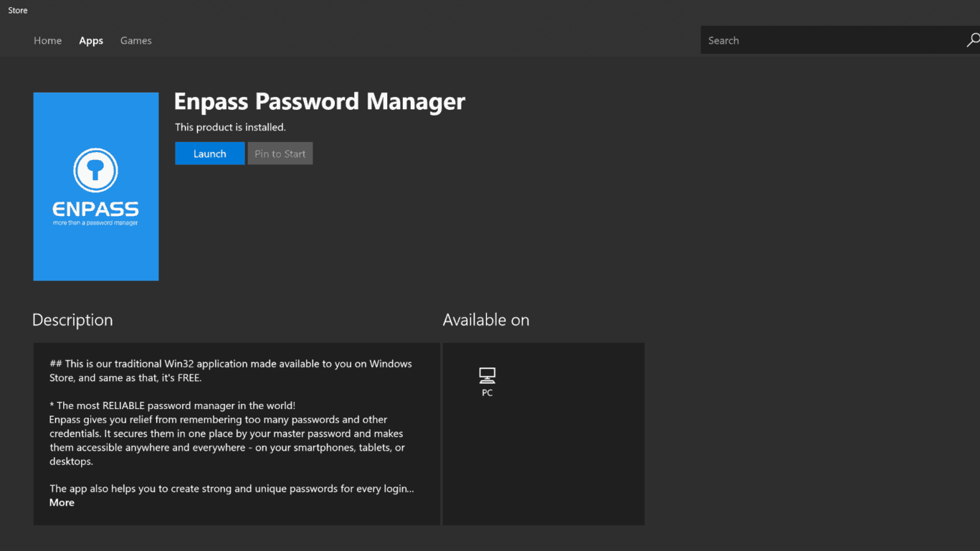Expand the description with More
Viewport: 980px width, 551px height.
tap(62, 503)
